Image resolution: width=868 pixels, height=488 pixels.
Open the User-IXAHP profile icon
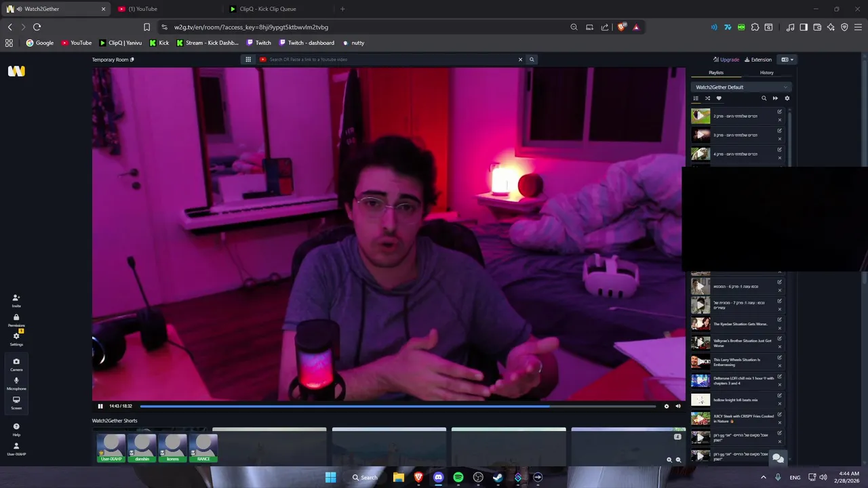click(x=16, y=449)
